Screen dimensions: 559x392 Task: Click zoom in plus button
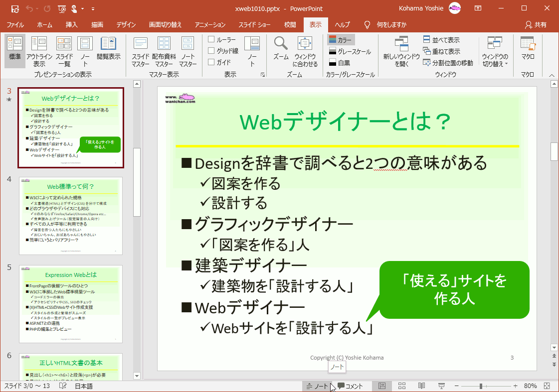click(515, 386)
